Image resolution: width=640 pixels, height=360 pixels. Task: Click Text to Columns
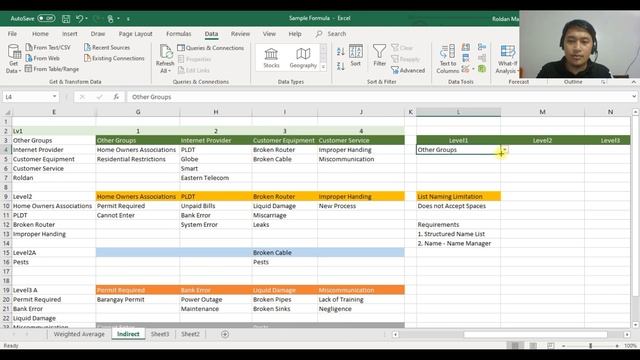[448, 59]
